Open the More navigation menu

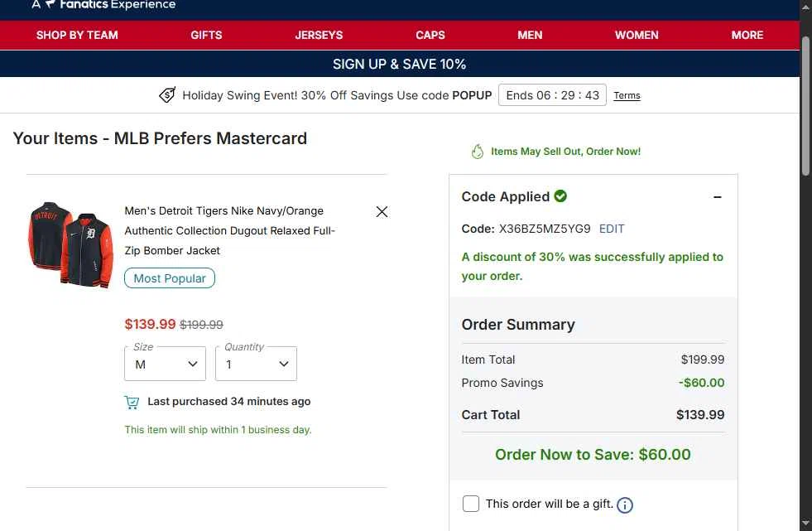pos(747,36)
